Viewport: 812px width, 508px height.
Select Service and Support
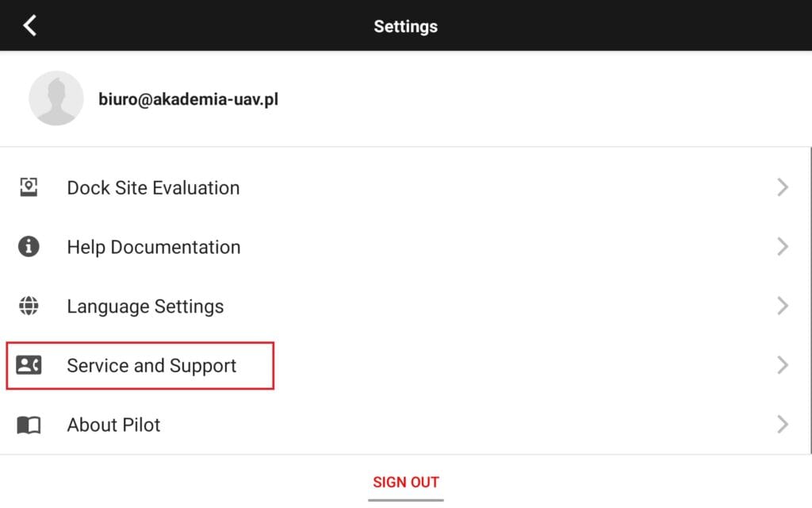point(151,366)
